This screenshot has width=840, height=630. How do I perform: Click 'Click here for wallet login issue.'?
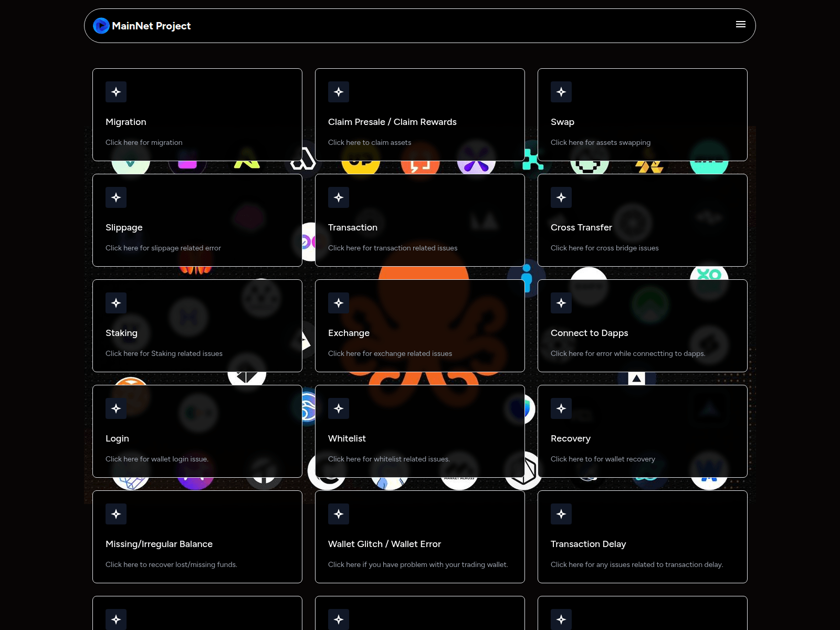click(x=157, y=459)
